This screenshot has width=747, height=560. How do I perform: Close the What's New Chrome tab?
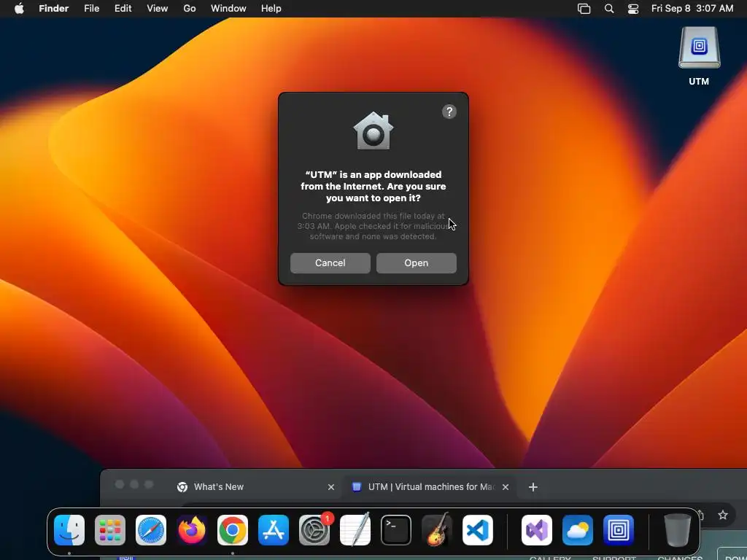click(331, 487)
